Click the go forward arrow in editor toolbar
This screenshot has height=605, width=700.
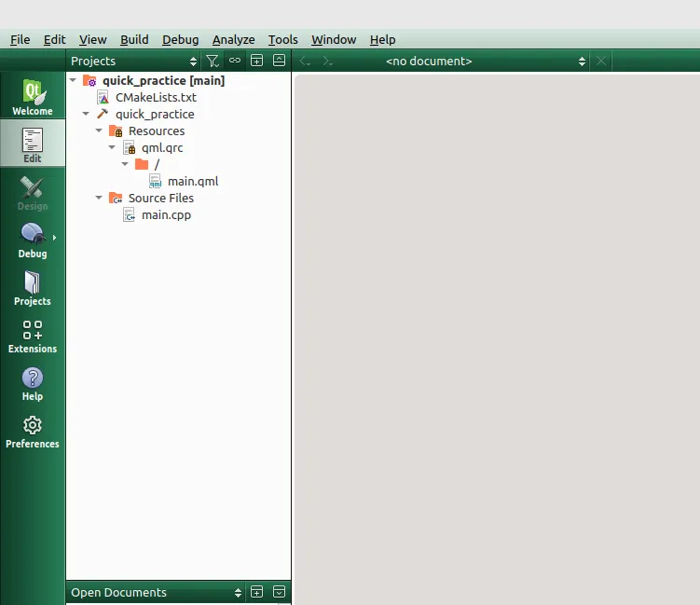pyautogui.click(x=328, y=61)
